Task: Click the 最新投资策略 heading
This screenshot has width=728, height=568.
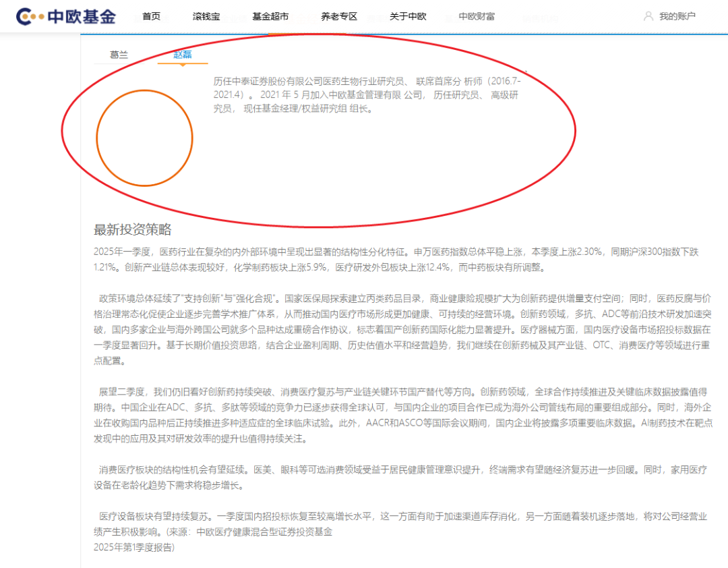Action: 133,229
